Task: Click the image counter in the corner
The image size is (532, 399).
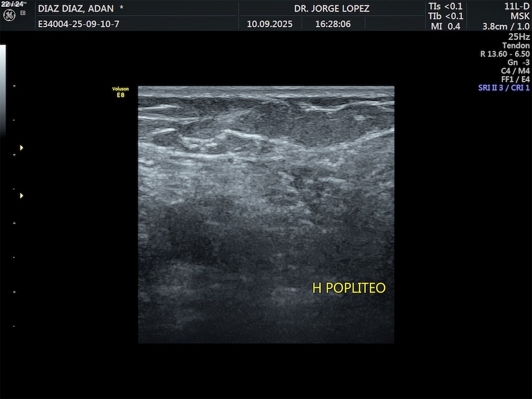Action: coord(12,4)
